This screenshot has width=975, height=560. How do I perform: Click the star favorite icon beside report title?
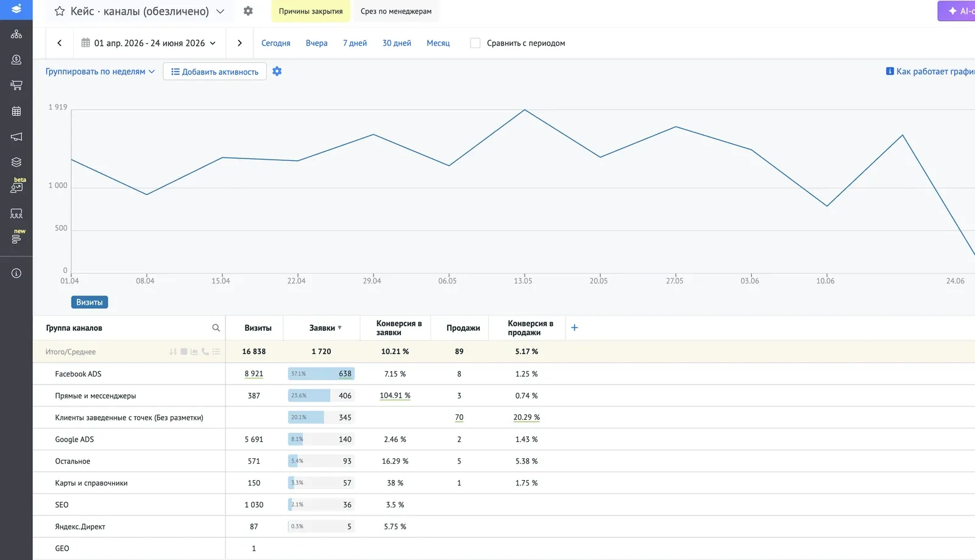pos(60,11)
